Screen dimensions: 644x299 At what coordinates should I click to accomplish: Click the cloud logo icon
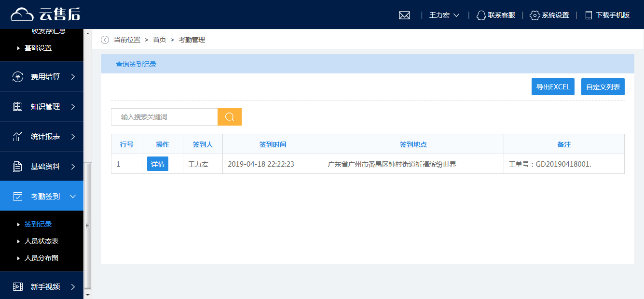(x=22, y=14)
